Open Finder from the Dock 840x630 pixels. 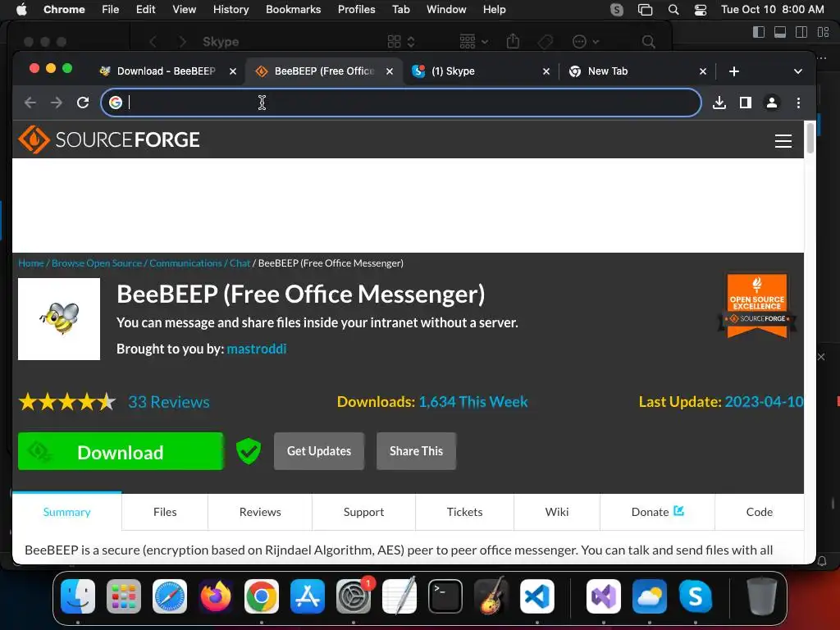(x=78, y=596)
